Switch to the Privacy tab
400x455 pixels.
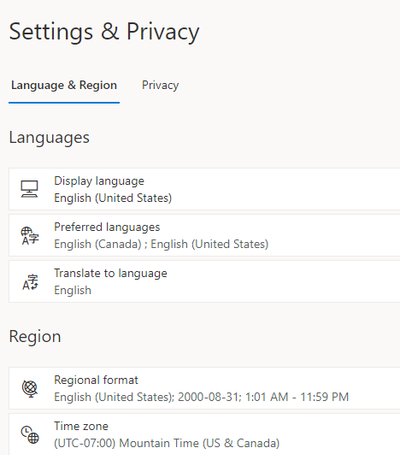(x=160, y=85)
